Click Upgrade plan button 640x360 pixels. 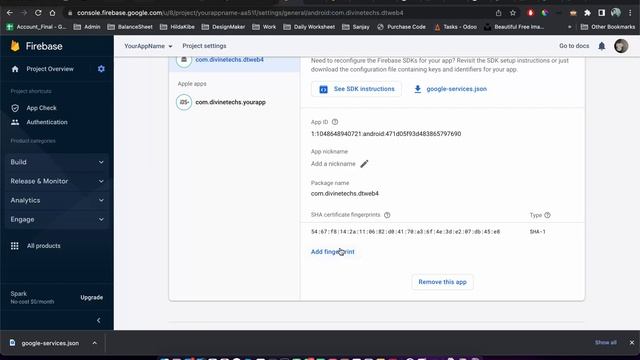(91, 298)
